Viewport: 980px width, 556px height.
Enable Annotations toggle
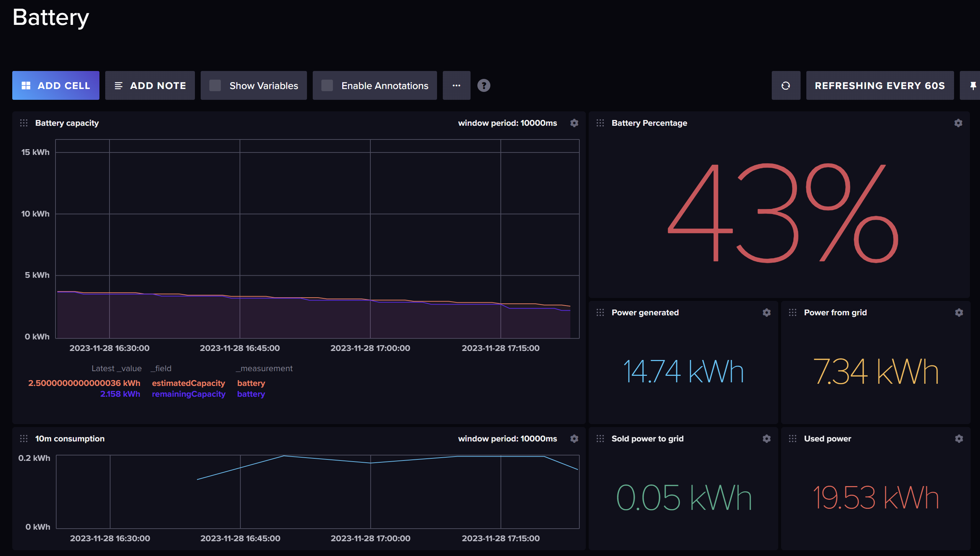[x=327, y=85]
